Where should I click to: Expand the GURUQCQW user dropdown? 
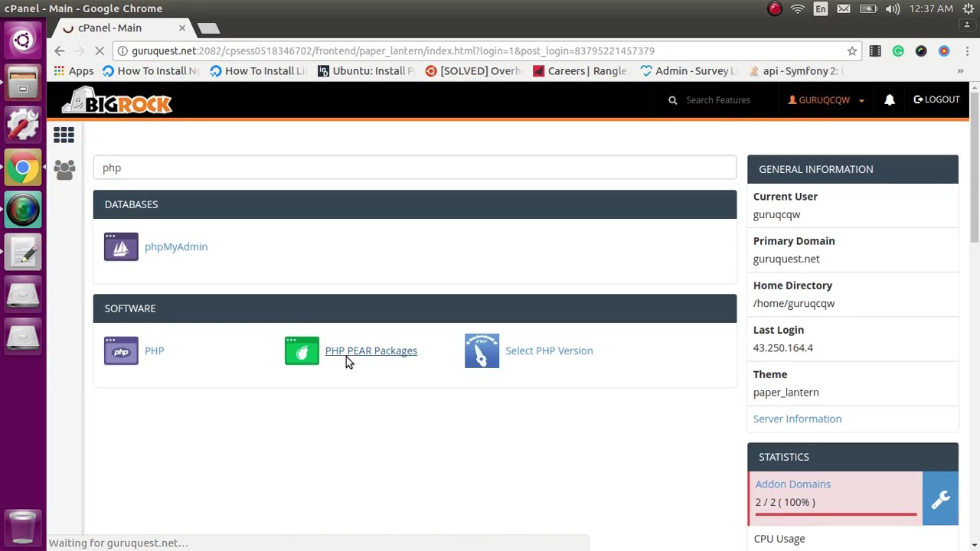(x=826, y=100)
